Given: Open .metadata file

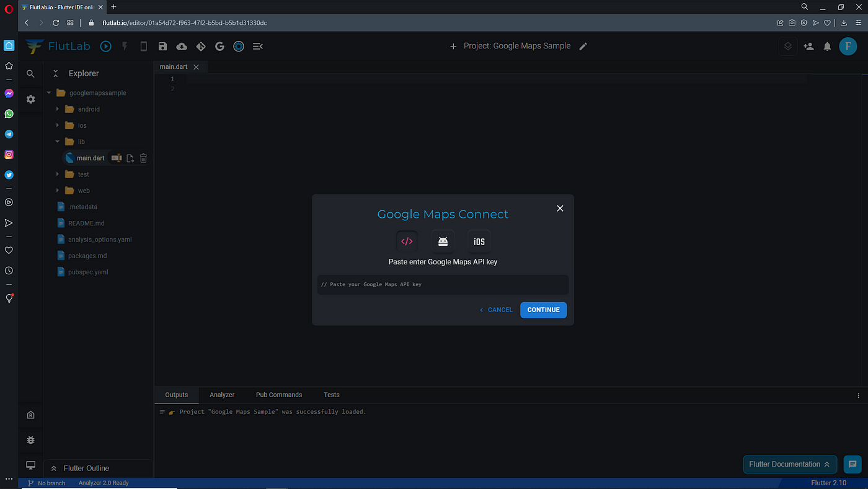Looking at the screenshot, I should coord(82,207).
